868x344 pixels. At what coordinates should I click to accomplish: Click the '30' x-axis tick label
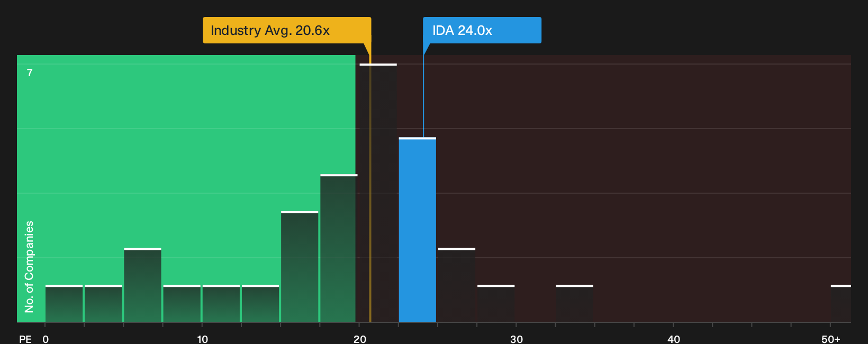pos(517,339)
